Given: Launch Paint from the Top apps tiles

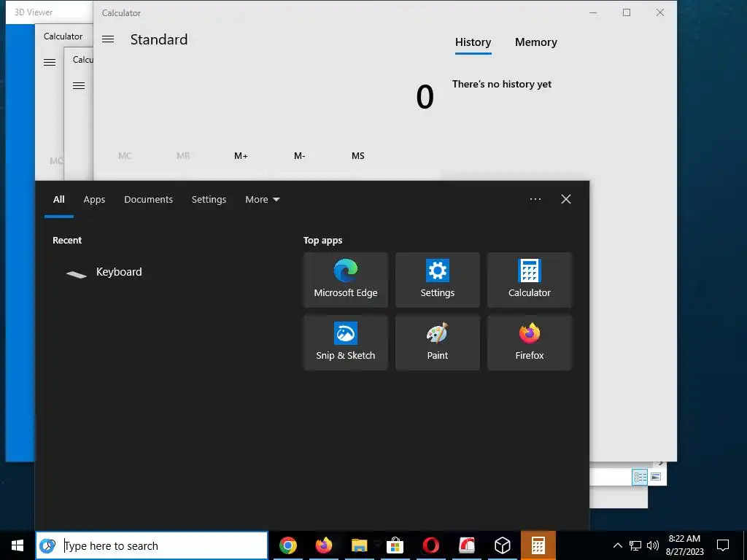Looking at the screenshot, I should coord(438,343).
